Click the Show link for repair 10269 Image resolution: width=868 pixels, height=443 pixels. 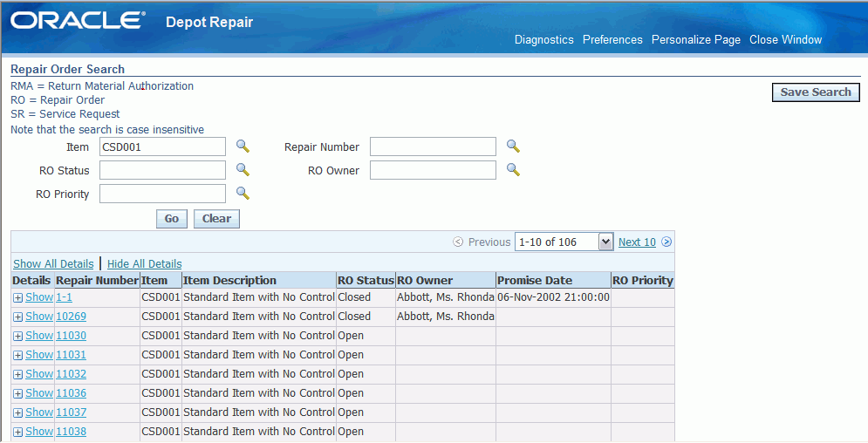(39, 317)
